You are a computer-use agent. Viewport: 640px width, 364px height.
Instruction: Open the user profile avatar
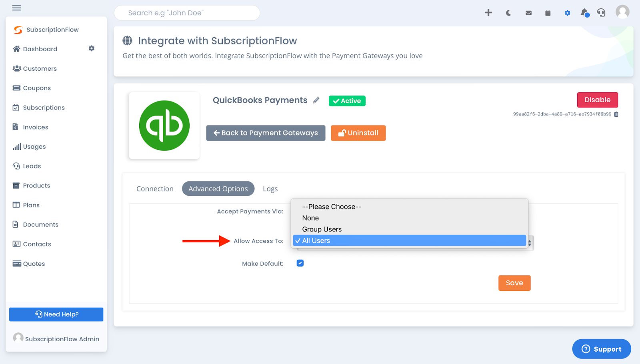tap(622, 12)
